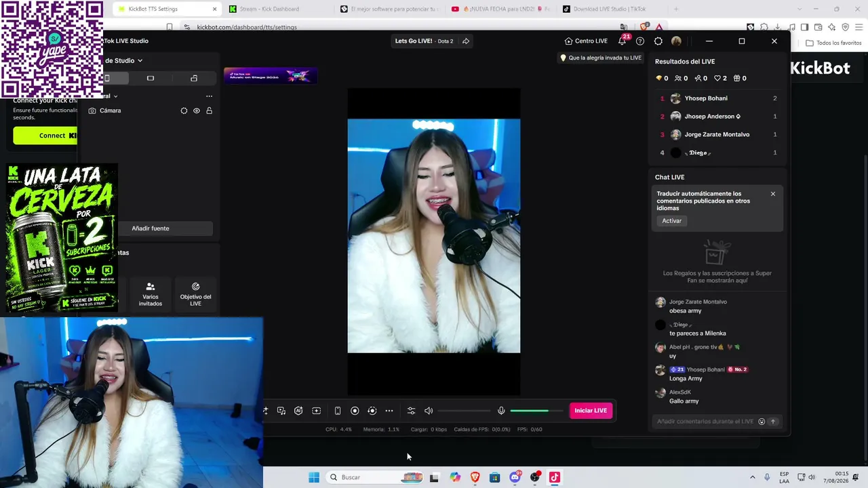
Task: Open Discord from the taskbar
Action: 515,477
